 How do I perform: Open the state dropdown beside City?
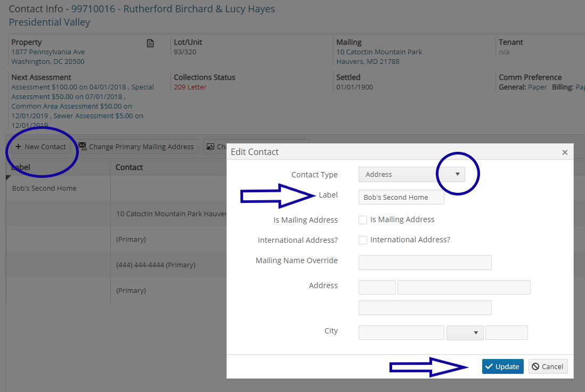click(465, 333)
